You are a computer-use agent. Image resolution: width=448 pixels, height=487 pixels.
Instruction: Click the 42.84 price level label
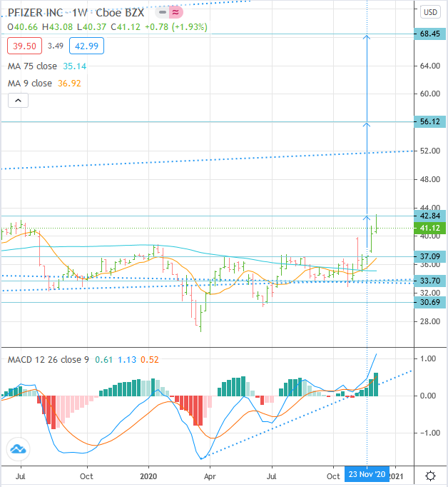[x=429, y=216]
